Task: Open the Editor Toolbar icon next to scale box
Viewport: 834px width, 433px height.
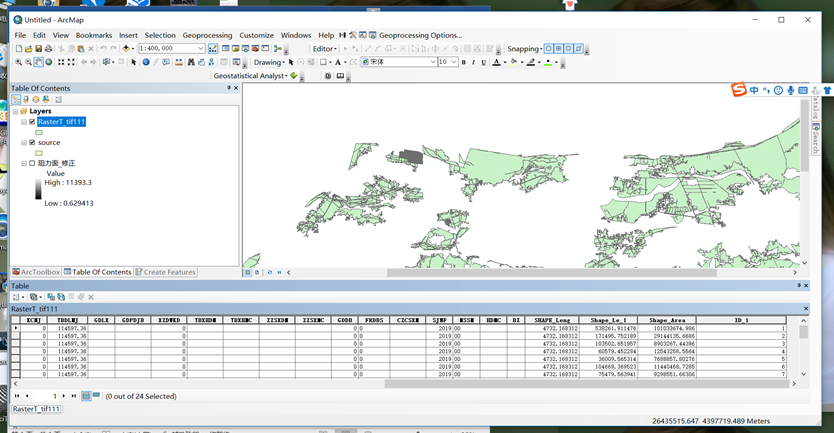Action: [x=213, y=48]
